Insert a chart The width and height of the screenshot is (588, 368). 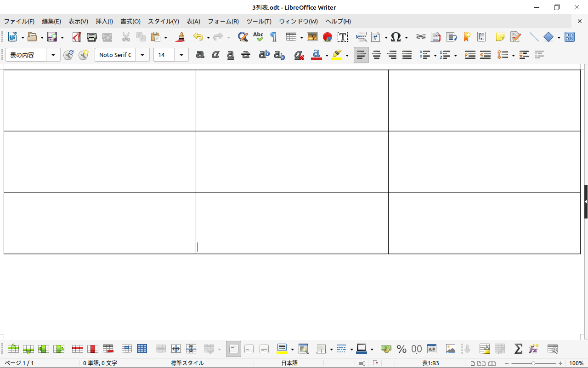tap(328, 37)
